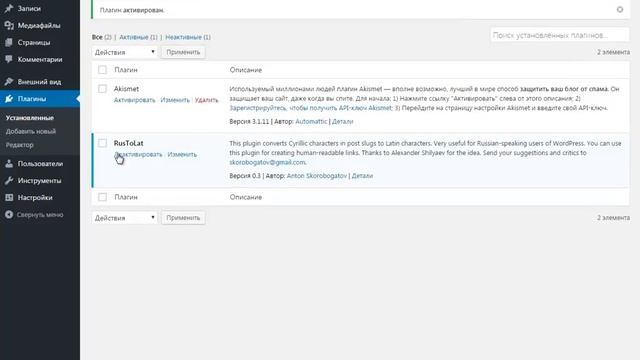Click the Страницы pages icon
This screenshot has height=360, width=640.
[9, 42]
